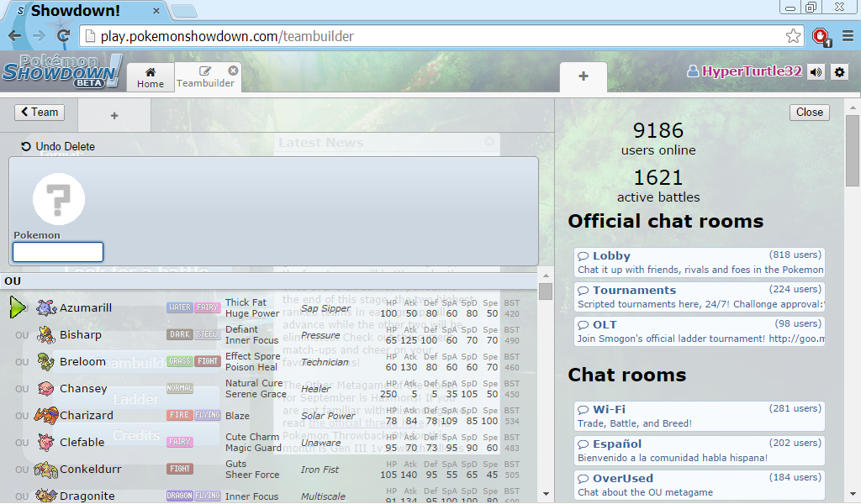Click the OverUsed chat bubble icon
Viewport: 861px width, 504px height.
pyautogui.click(x=584, y=479)
